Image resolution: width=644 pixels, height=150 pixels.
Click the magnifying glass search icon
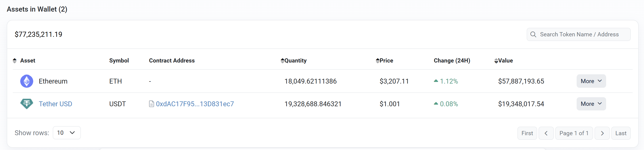point(533,34)
